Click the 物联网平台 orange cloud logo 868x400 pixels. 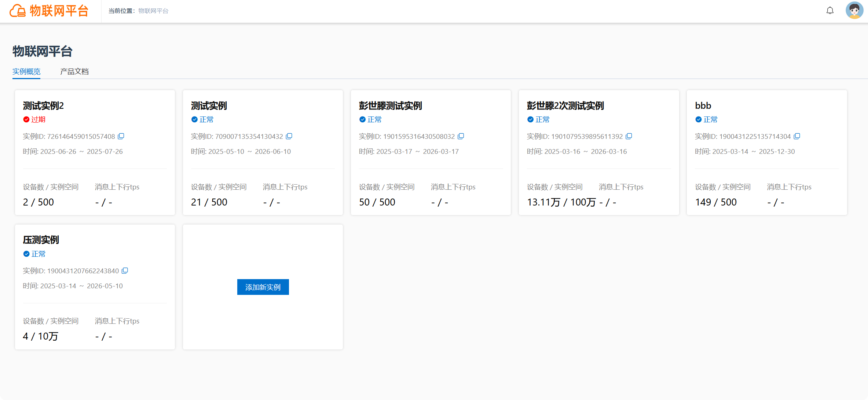[17, 11]
